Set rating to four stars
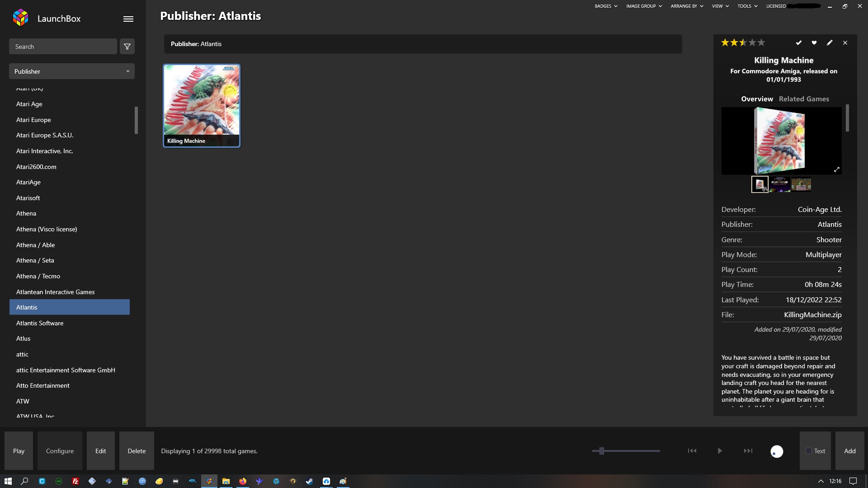Viewport: 868px width, 488px height. pos(752,42)
